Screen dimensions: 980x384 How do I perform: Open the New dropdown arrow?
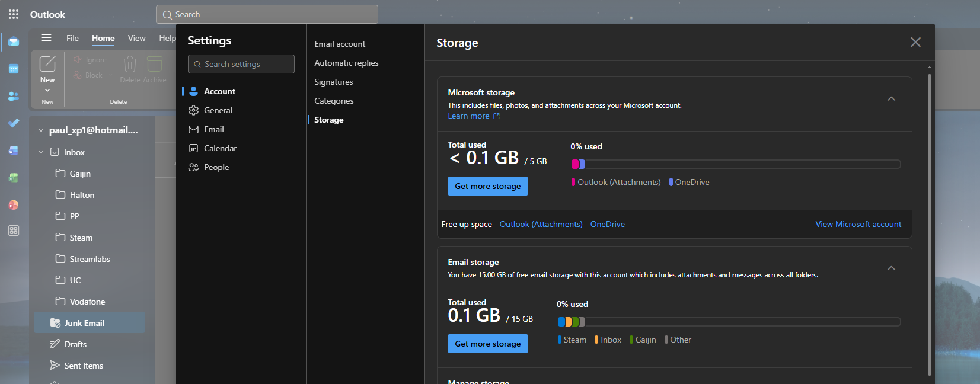[47, 91]
